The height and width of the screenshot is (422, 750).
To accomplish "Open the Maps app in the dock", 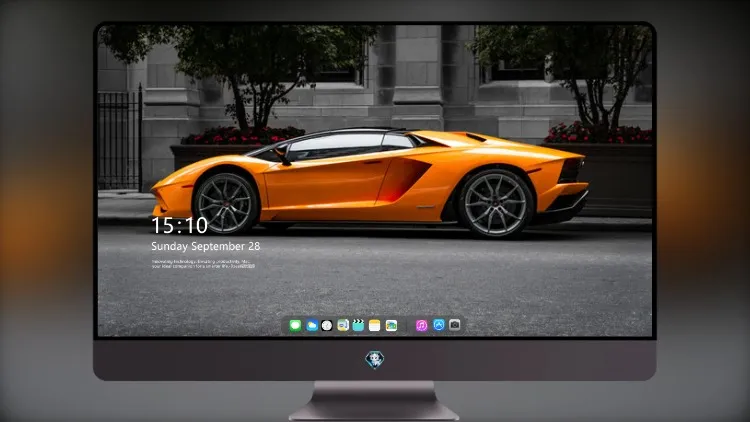I will [x=342, y=325].
